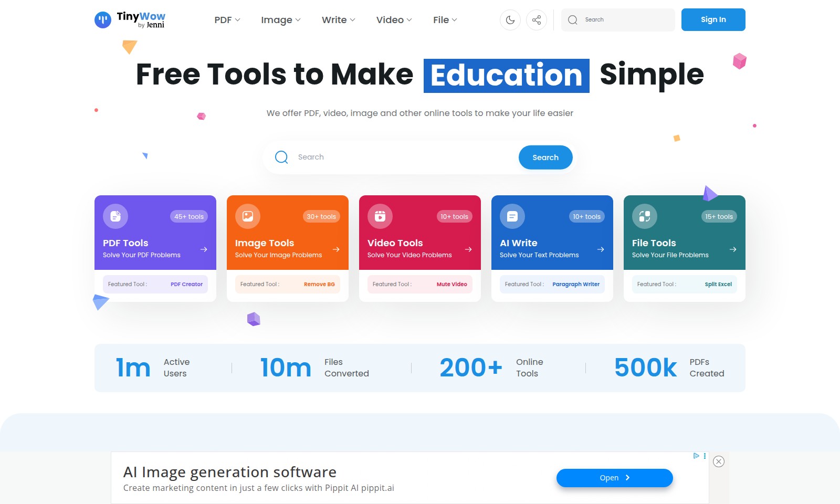Click the 15+ tools badge

[719, 216]
